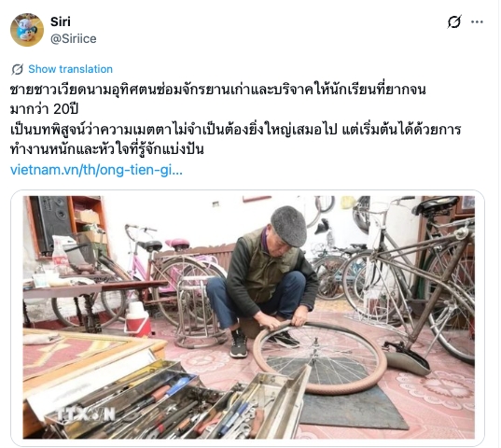Open Siri's profile avatar

[x=27, y=30]
